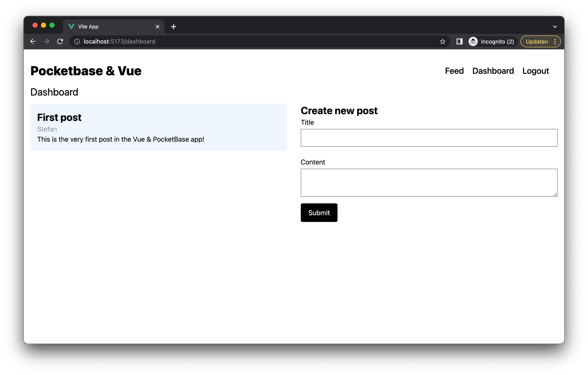Click the First post heading
Image resolution: width=588 pixels, height=375 pixels.
pyautogui.click(x=59, y=118)
